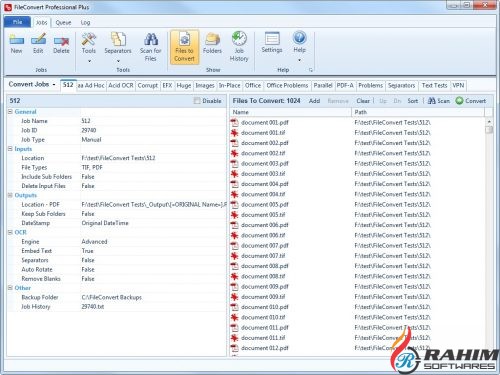Screen dimensions: 500x375
Task: Select the TIF icon for document001.tif
Action: [x=235, y=133]
